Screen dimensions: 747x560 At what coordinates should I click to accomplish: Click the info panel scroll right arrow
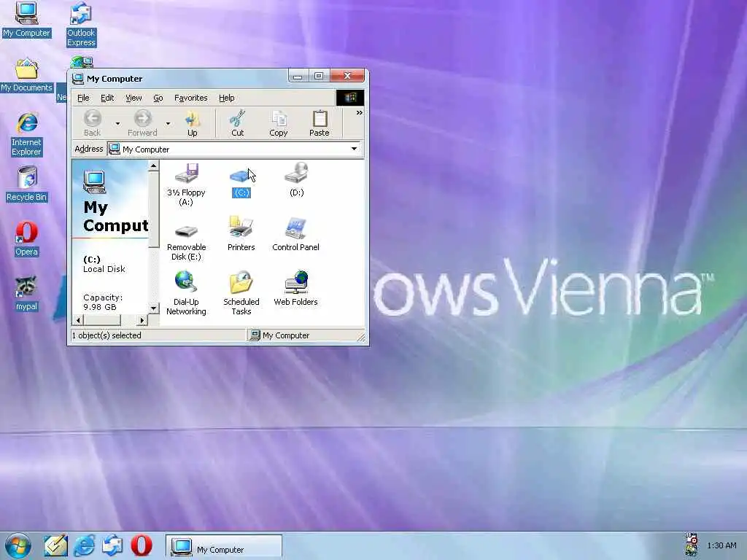click(x=142, y=320)
